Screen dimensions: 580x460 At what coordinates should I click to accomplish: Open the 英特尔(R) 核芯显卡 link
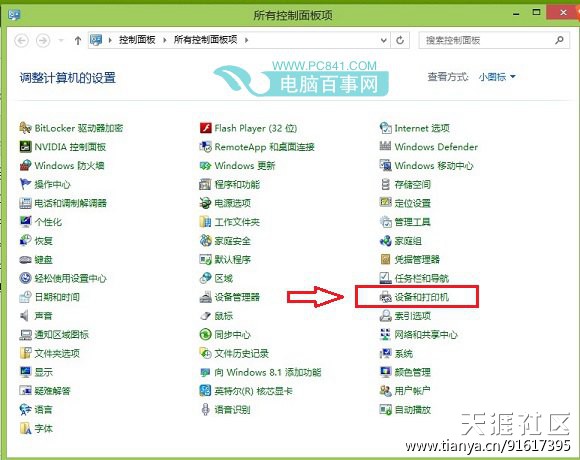(254, 390)
